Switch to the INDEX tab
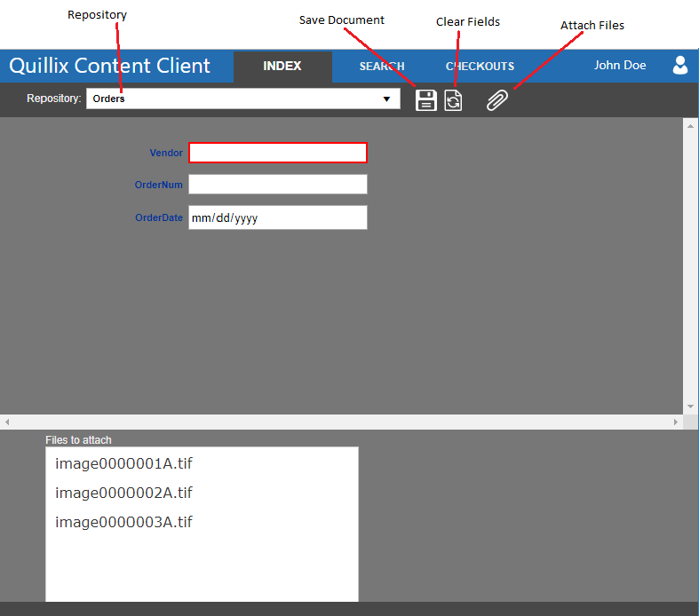 coord(282,67)
